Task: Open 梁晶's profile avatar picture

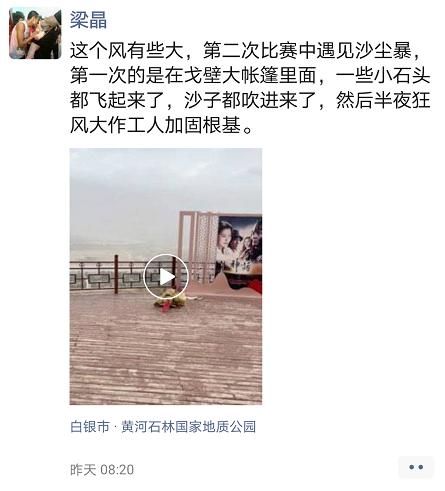Action: (x=35, y=33)
